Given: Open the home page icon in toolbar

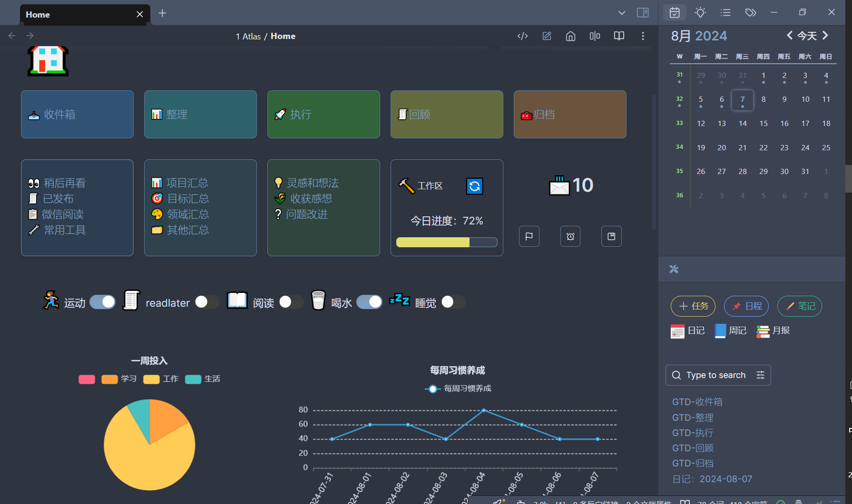Looking at the screenshot, I should [570, 36].
